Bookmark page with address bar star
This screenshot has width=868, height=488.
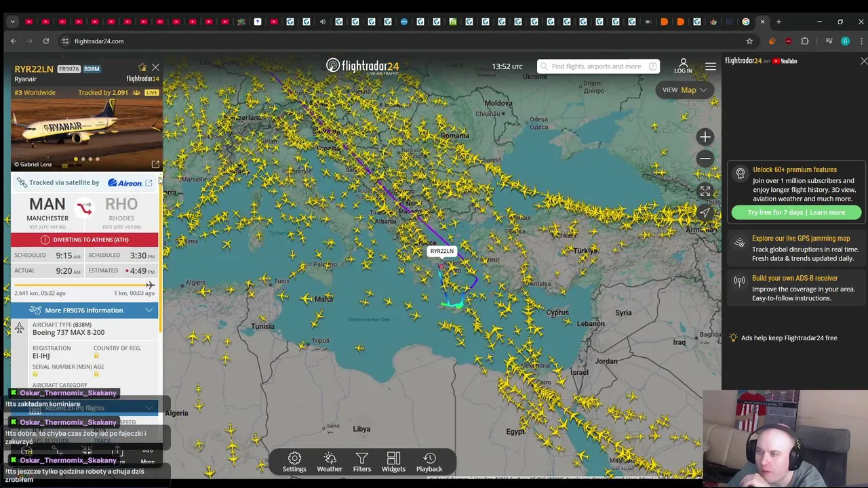(x=749, y=41)
